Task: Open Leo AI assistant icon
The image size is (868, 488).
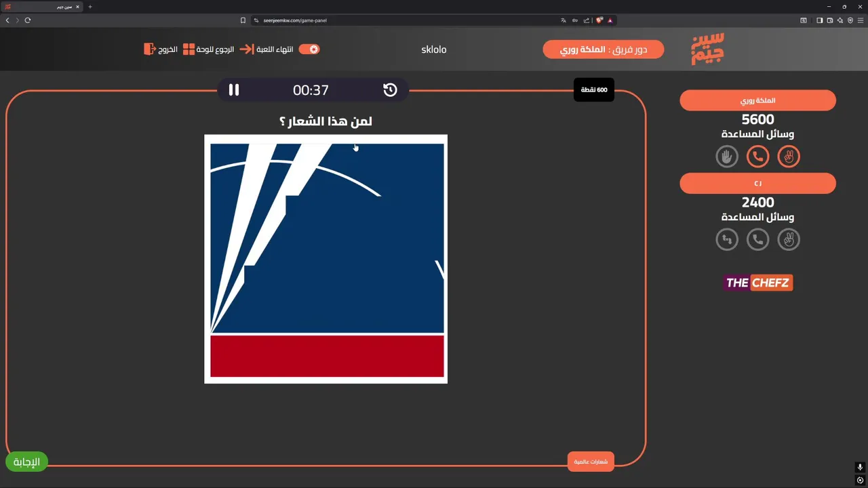Action: tap(840, 20)
